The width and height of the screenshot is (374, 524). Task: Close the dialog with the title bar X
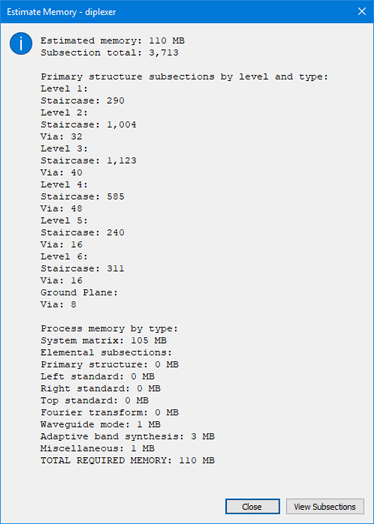point(362,12)
